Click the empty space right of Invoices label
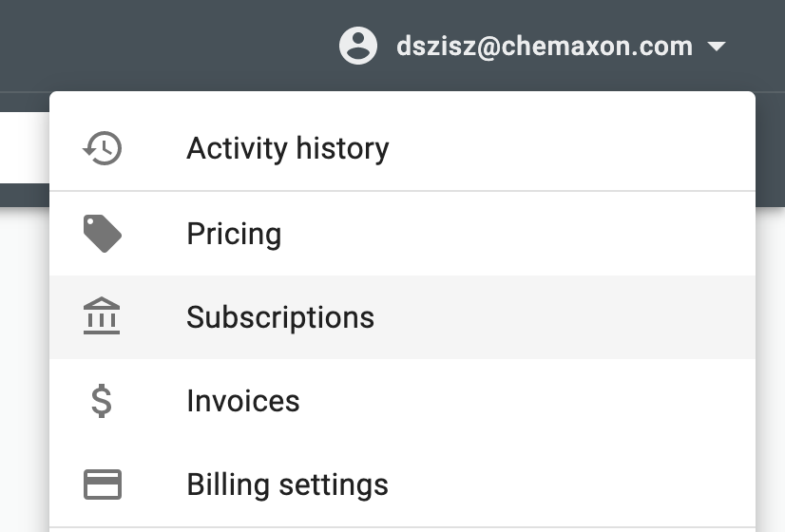 click(532, 401)
